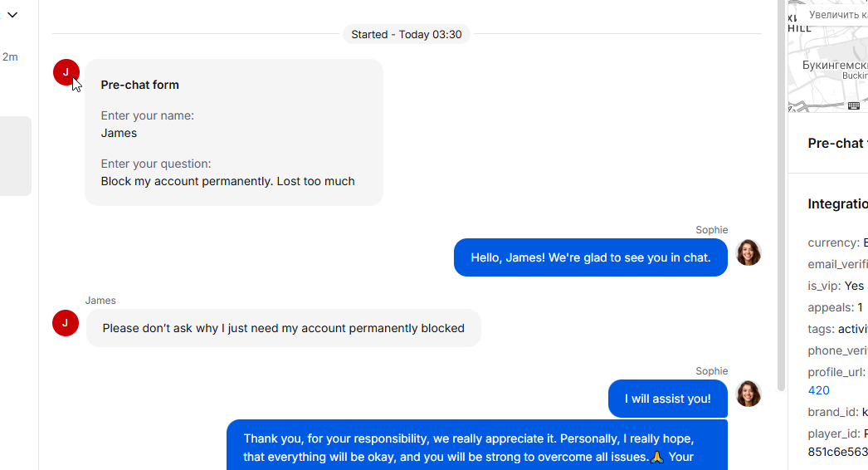Open the Pre-chat section in the details panel
Screen dimensions: 868x470
[836, 143]
